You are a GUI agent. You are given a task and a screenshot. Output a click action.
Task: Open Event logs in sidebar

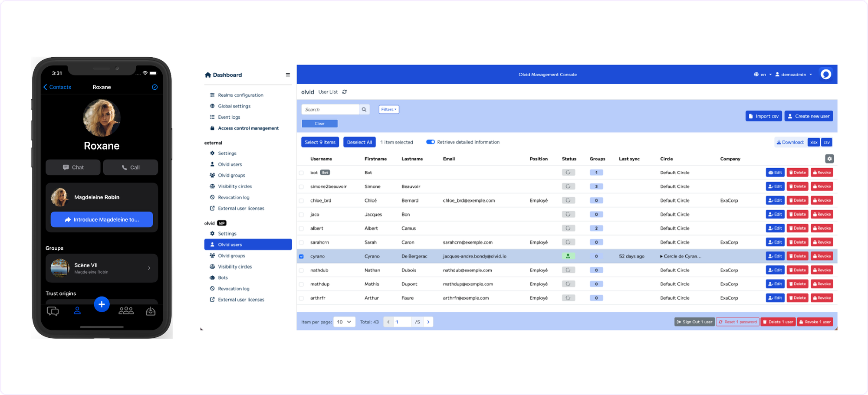(x=229, y=117)
